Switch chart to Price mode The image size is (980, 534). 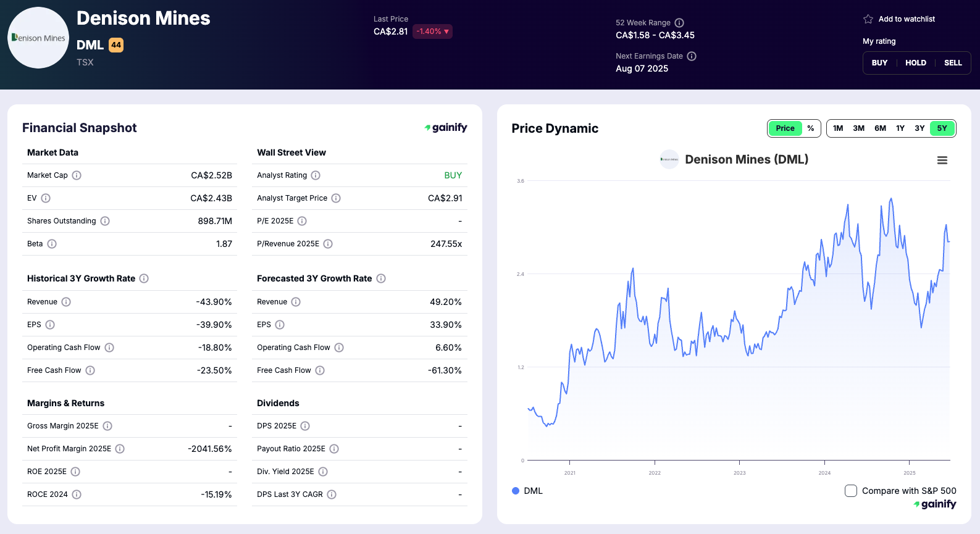click(785, 128)
